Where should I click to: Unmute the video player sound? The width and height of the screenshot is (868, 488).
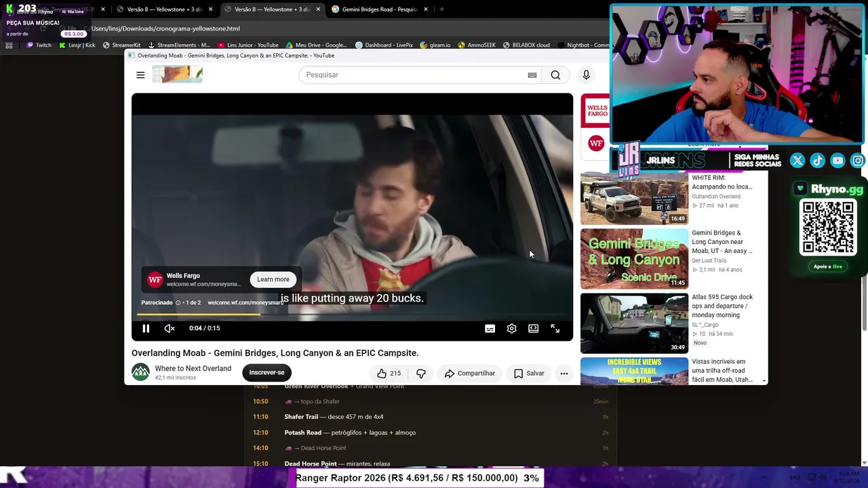pyautogui.click(x=170, y=328)
